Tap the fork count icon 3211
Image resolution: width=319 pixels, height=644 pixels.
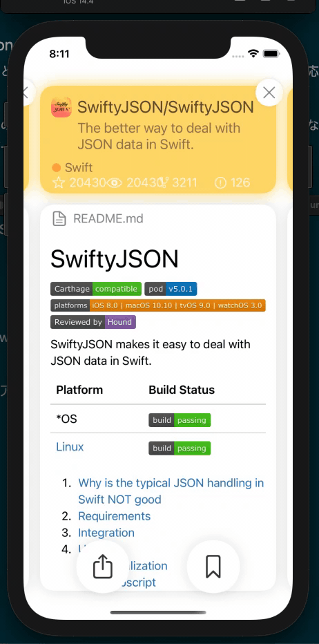tap(164, 183)
